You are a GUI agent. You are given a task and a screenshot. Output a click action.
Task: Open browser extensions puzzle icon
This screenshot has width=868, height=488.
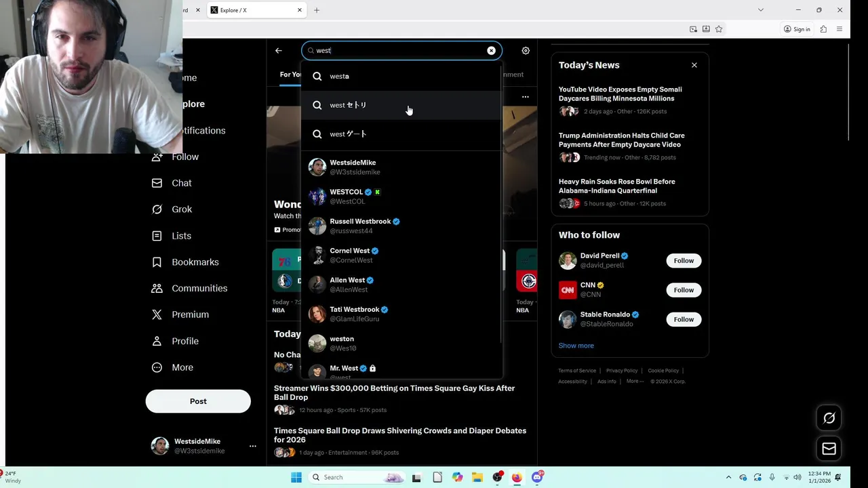[823, 29]
